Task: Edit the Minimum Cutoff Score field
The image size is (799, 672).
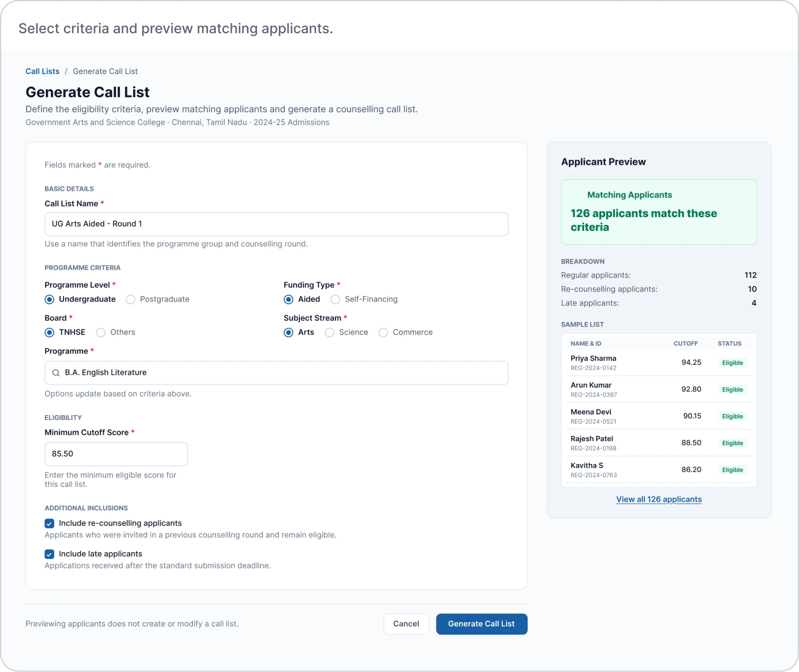Action: click(116, 454)
